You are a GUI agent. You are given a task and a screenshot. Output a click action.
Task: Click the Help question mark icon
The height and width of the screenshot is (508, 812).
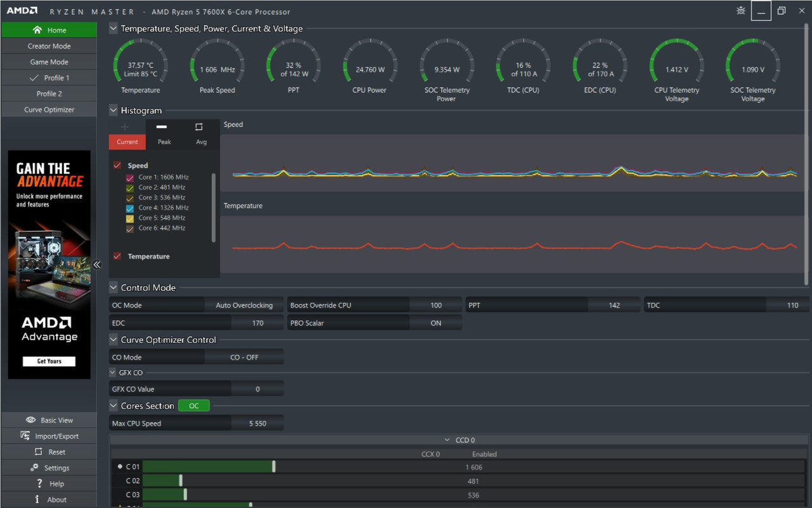pos(39,483)
